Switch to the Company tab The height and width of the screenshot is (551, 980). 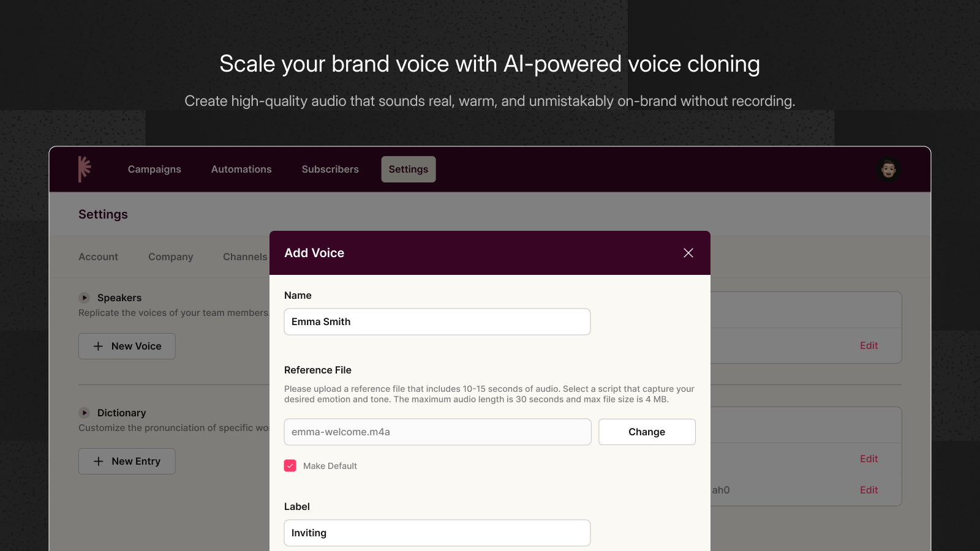pos(170,257)
